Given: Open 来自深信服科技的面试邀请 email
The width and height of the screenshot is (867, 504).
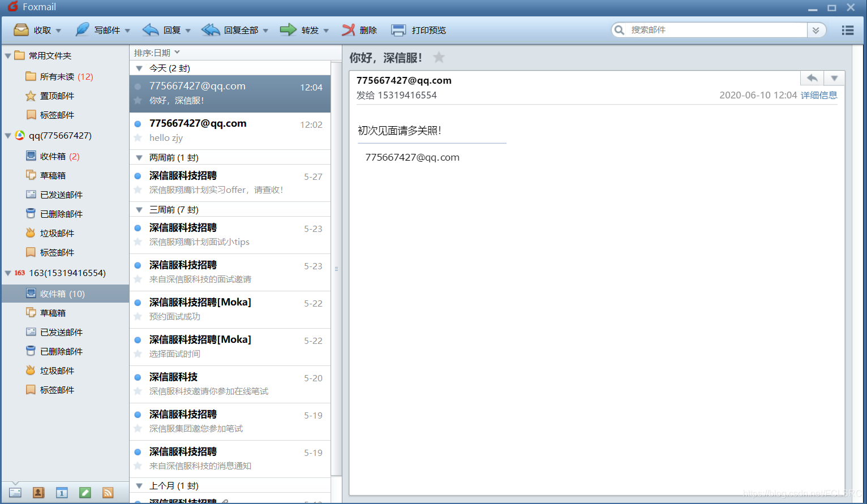Looking at the screenshot, I should 230,272.
